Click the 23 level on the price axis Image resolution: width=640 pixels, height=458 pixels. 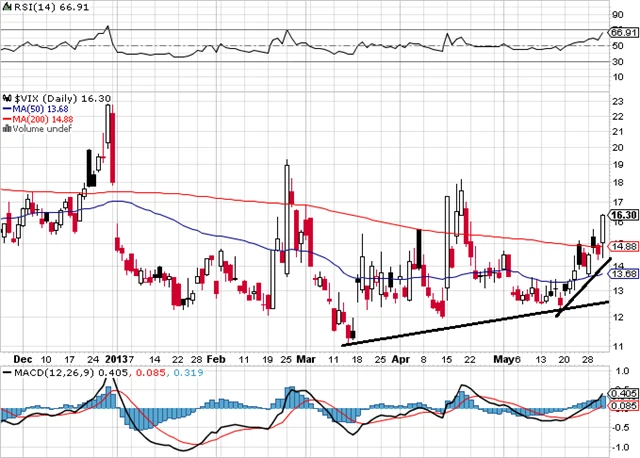click(618, 101)
